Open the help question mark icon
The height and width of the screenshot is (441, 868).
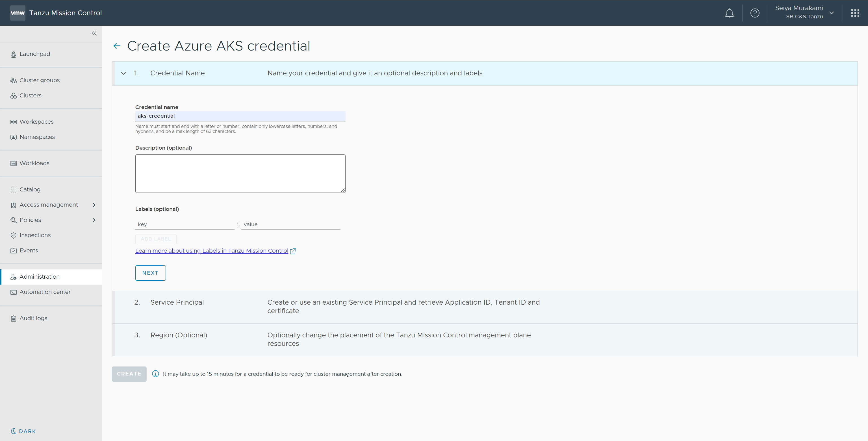755,13
